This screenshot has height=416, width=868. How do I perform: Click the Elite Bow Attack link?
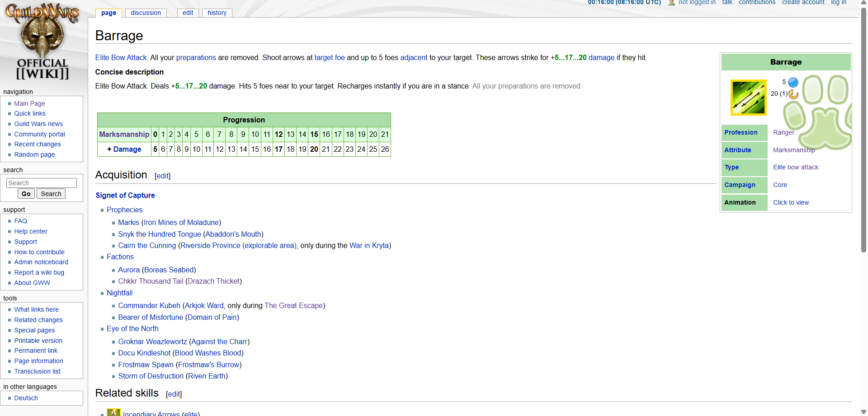(x=121, y=58)
